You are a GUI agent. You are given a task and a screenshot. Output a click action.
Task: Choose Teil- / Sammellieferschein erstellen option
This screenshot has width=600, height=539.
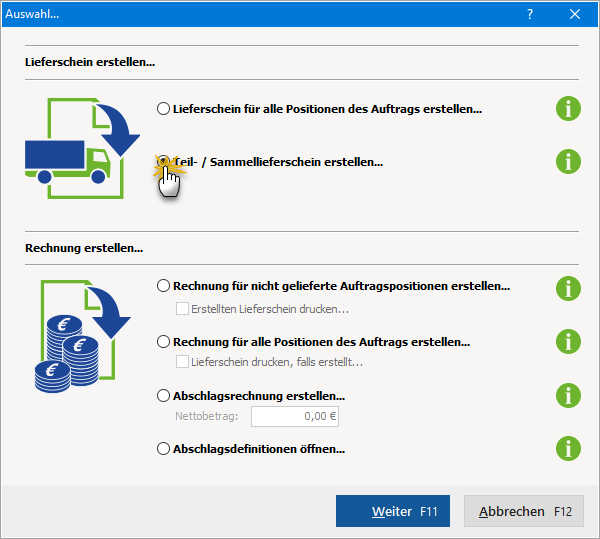164,161
